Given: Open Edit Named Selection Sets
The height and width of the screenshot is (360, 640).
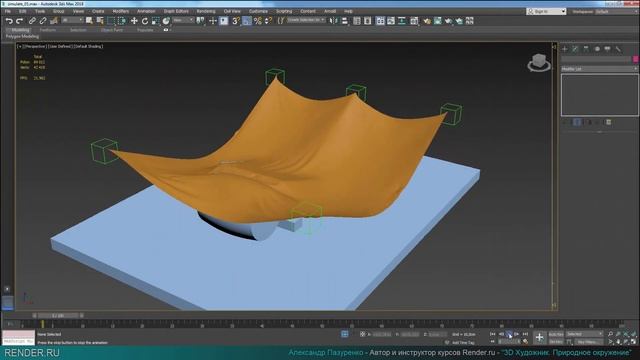Looking at the screenshot, I should point(281,21).
